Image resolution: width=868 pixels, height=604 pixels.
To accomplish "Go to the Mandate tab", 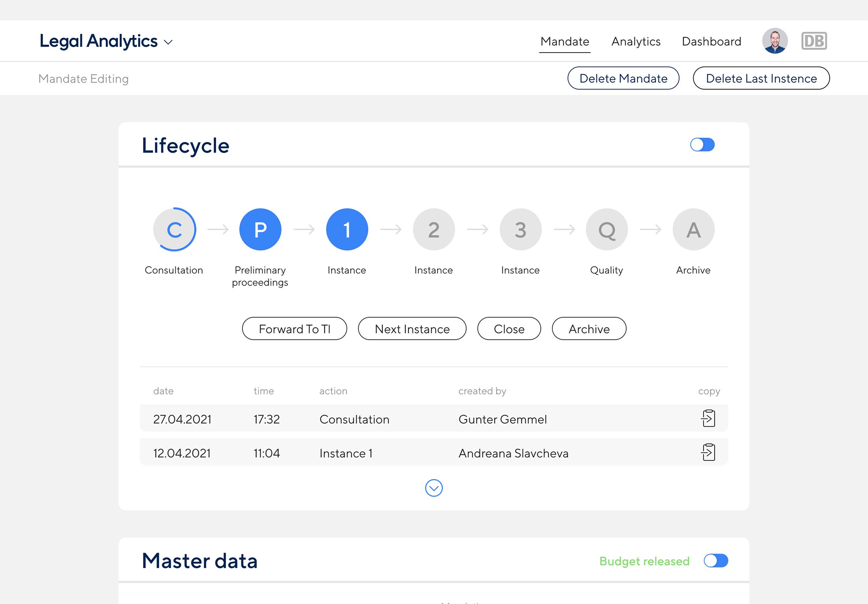I will click(565, 41).
